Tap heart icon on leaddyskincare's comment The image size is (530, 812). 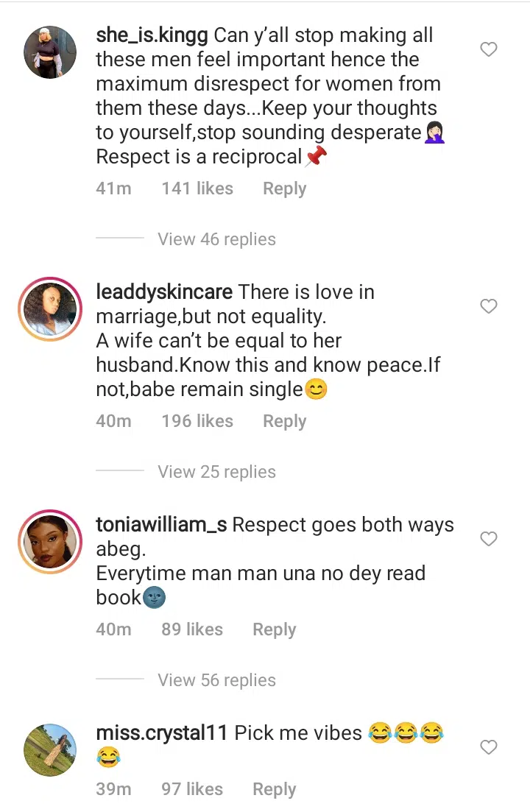(x=489, y=306)
